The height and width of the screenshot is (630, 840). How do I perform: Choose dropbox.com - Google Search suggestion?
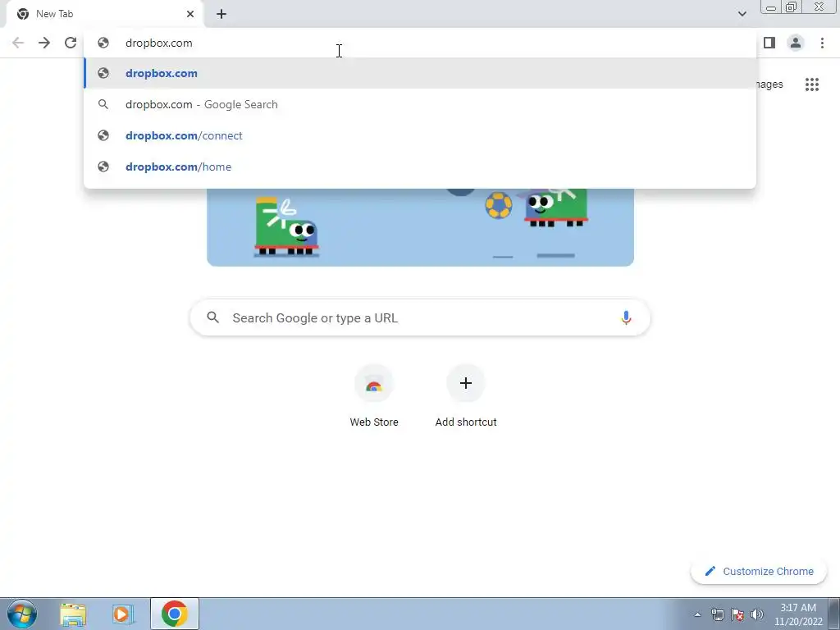click(x=420, y=104)
